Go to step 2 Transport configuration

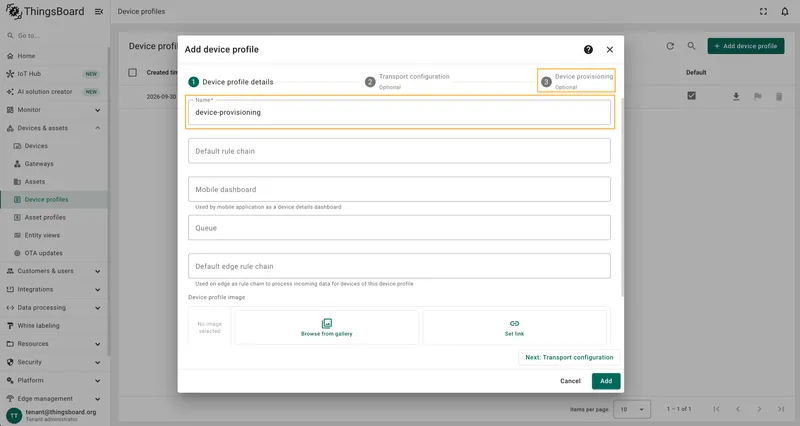click(x=408, y=81)
